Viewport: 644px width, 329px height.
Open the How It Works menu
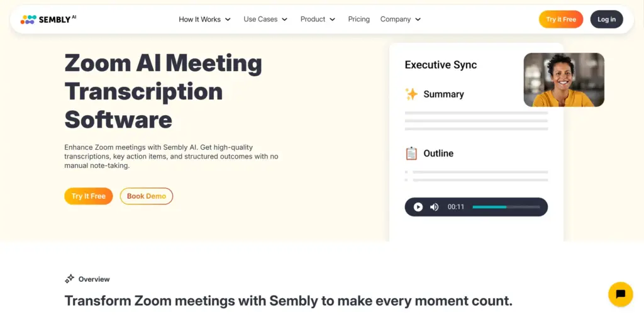[199, 20]
